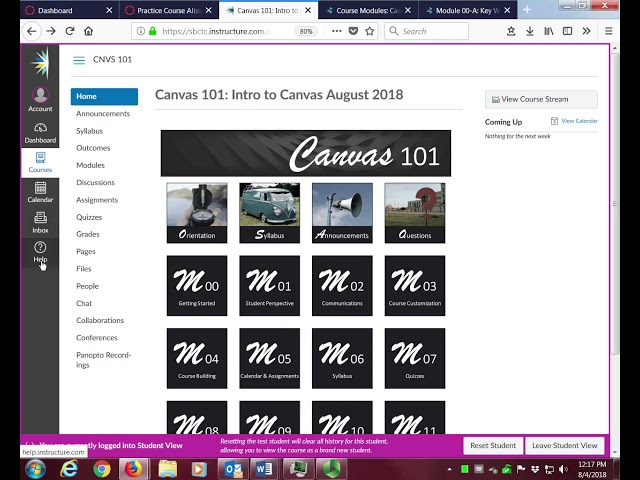Viewport: 640px width, 480px height.
Task: Go to browser home page
Action: point(89,31)
